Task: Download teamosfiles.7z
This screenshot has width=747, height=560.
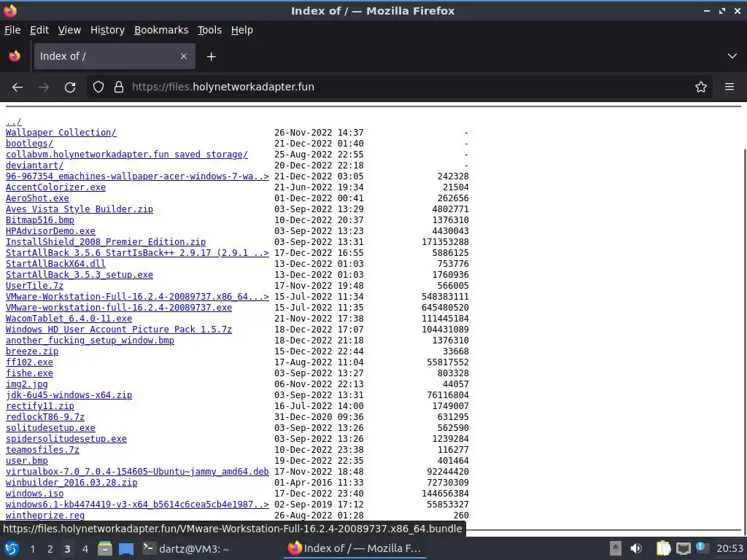Action: point(42,451)
